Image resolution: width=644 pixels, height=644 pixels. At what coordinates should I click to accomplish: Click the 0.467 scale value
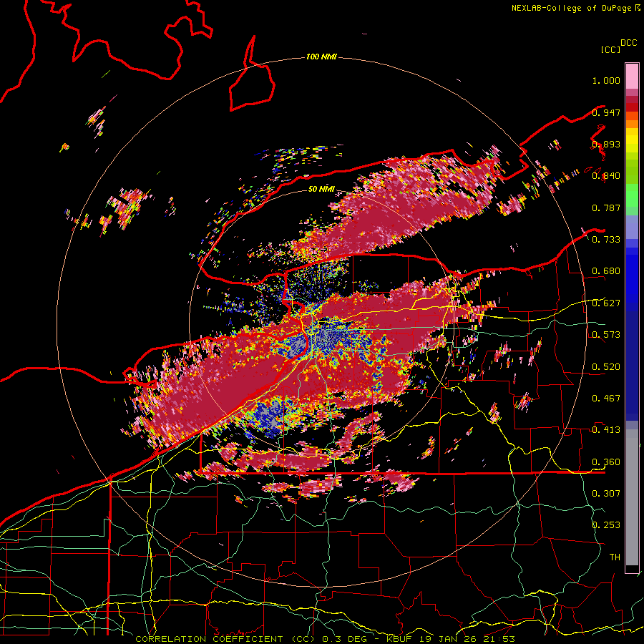[x=606, y=399]
